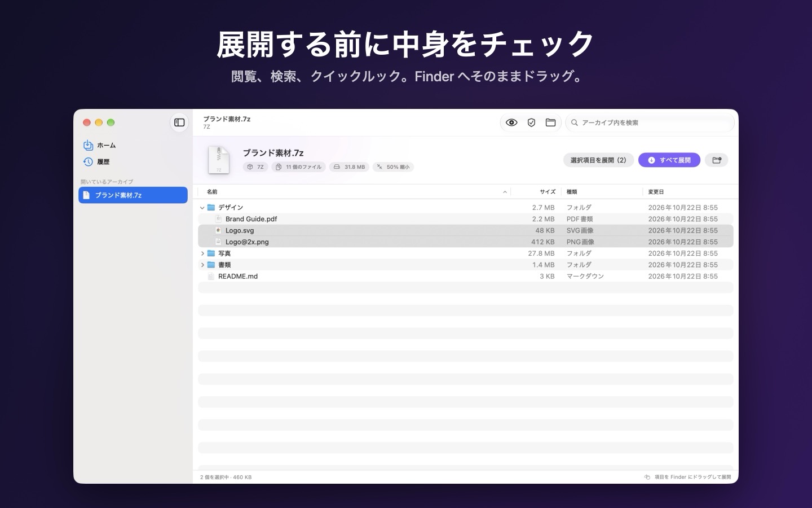This screenshot has width=812, height=508.
Task: Click the drag-to-Finder hint icon
Action: click(647, 478)
